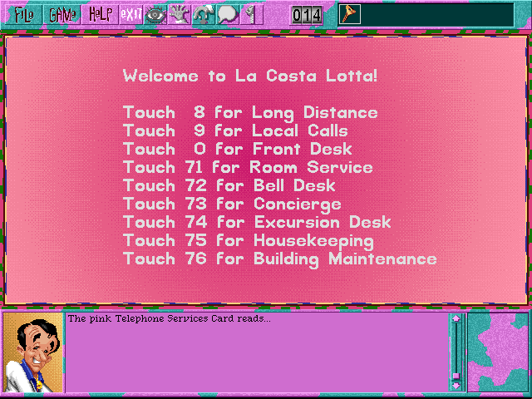
Task: Select the Hand touch action icon
Action: pos(180,15)
